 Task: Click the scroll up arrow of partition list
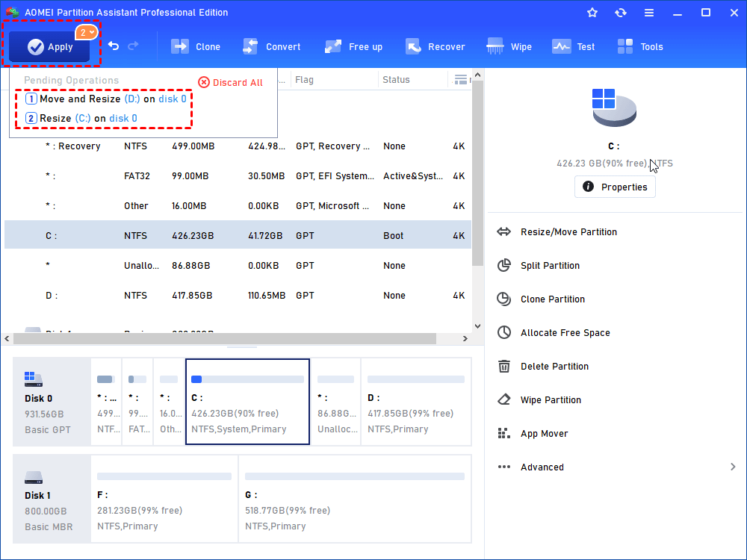478,75
